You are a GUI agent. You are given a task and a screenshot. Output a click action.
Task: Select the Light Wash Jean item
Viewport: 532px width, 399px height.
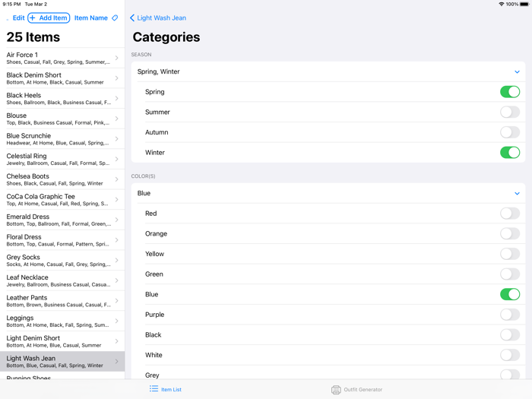[x=62, y=362]
